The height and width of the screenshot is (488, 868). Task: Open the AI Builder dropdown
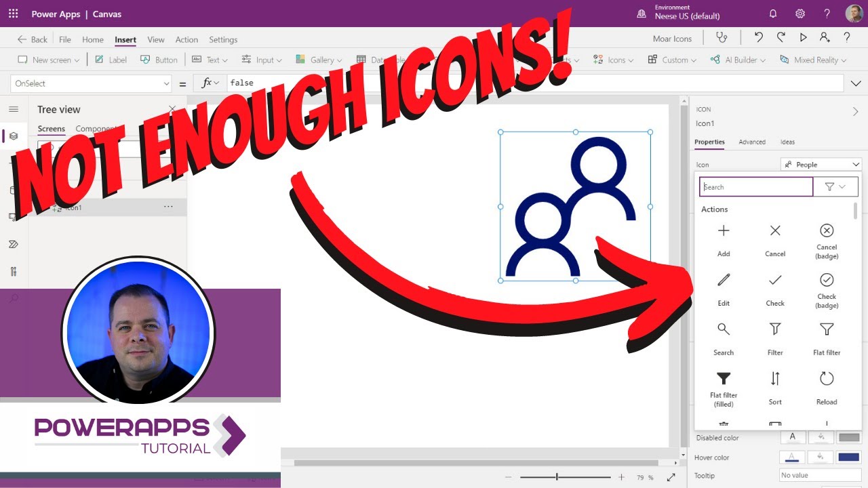pyautogui.click(x=738, y=60)
